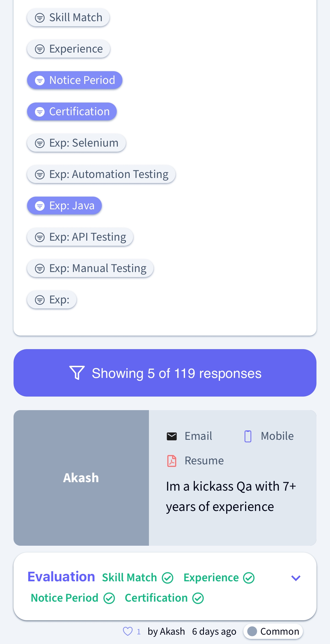Click Showing 5 of 119 responses button
Screen dimensions: 330x644
pyautogui.click(x=165, y=373)
